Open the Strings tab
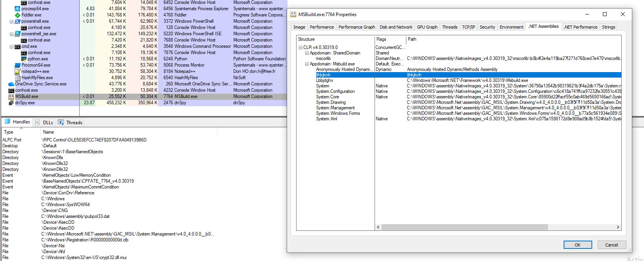 click(x=608, y=27)
